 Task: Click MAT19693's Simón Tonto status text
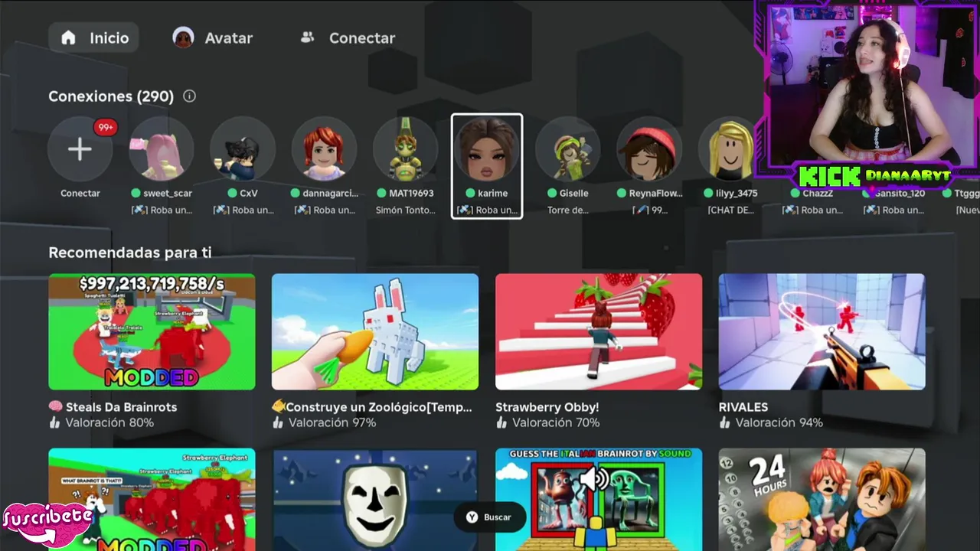click(x=405, y=210)
